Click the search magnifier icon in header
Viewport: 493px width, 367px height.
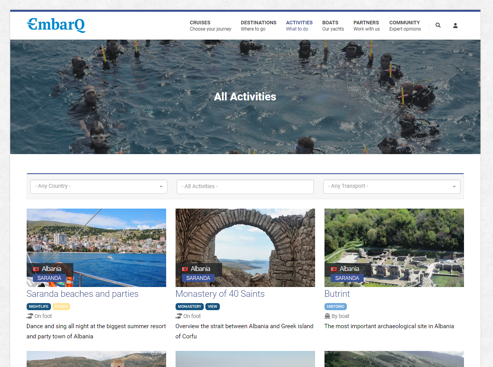(438, 25)
